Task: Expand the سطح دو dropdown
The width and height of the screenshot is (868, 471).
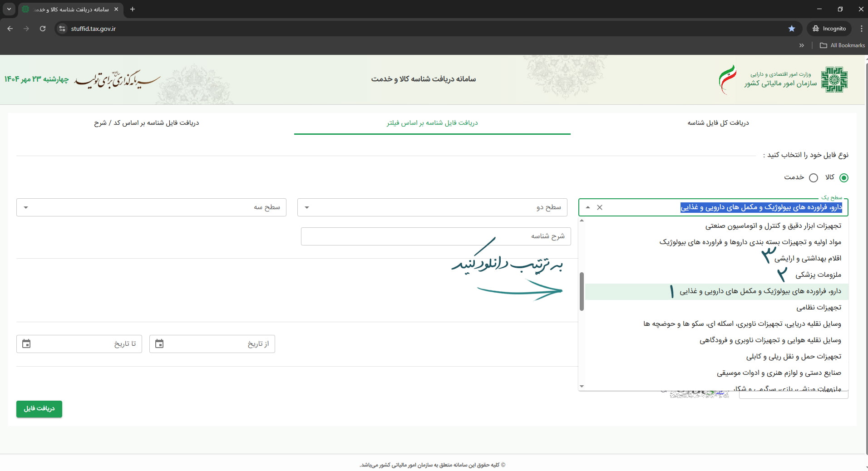Action: pos(307,207)
